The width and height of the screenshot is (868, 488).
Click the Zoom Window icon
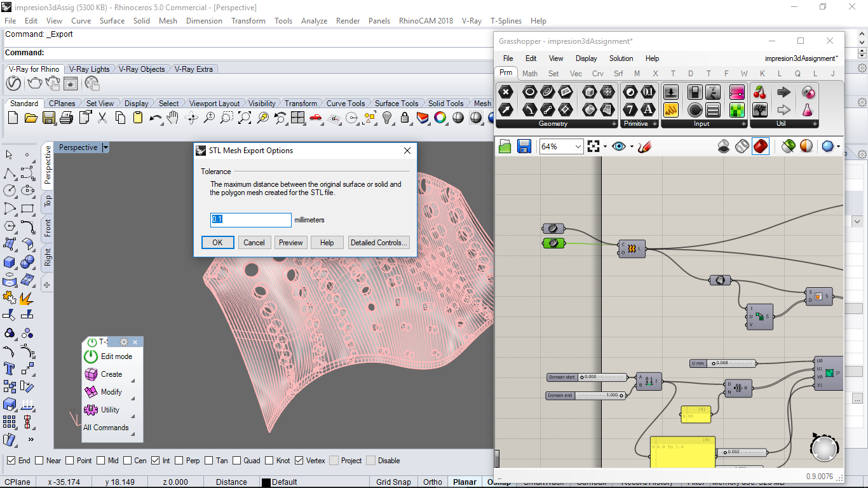227,118
